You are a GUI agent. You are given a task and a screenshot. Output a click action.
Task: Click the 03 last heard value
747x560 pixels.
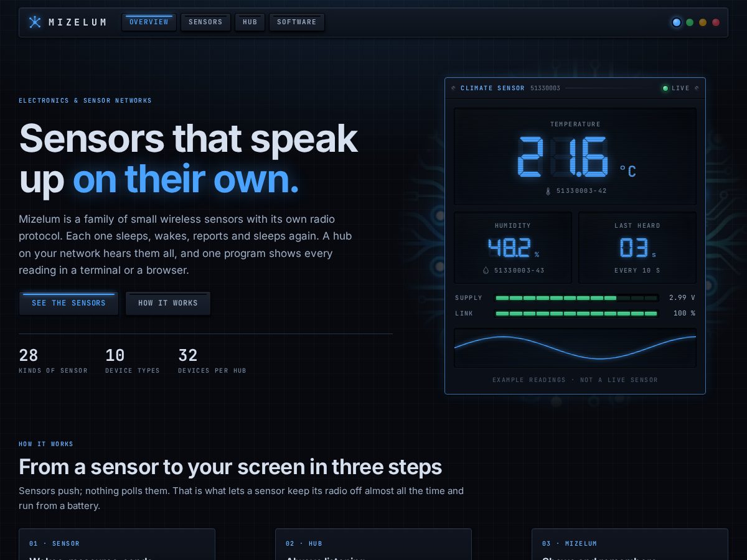634,248
